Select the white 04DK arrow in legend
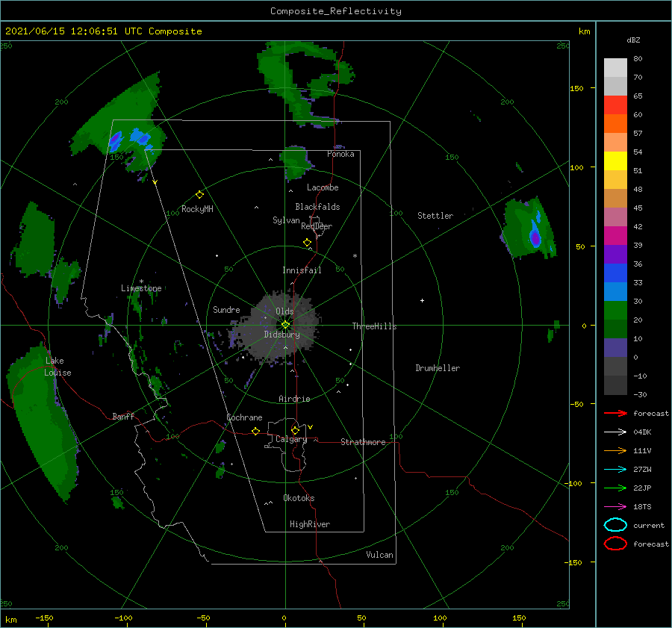The image size is (672, 628). [x=615, y=432]
